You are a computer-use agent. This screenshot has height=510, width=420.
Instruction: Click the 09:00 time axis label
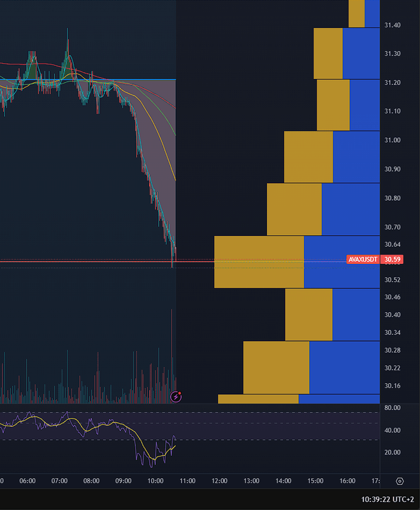click(x=124, y=481)
